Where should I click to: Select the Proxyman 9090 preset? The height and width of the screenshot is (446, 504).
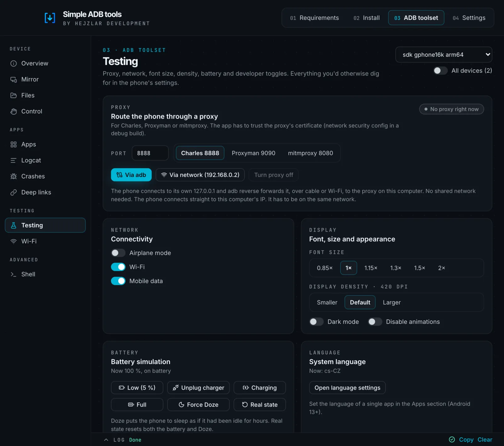[253, 153]
